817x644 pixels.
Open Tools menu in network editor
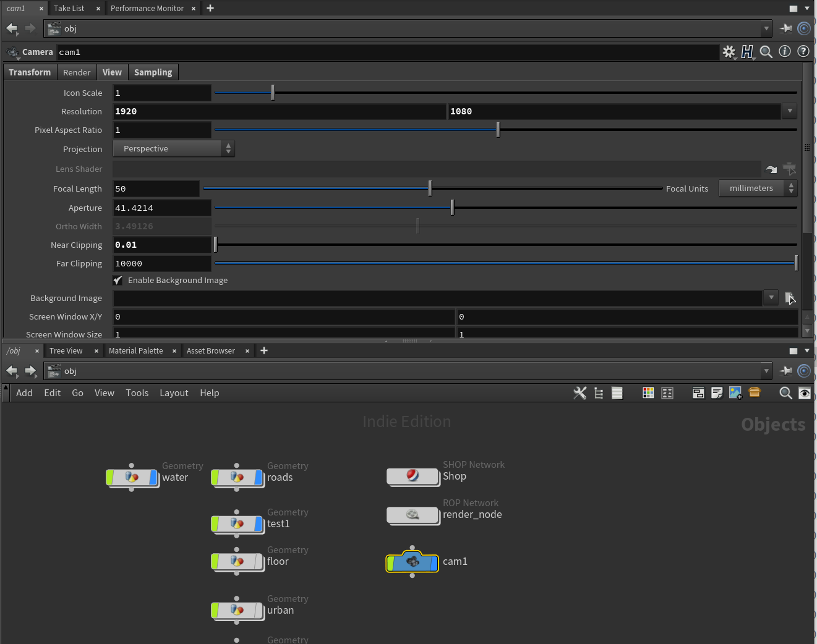point(137,393)
